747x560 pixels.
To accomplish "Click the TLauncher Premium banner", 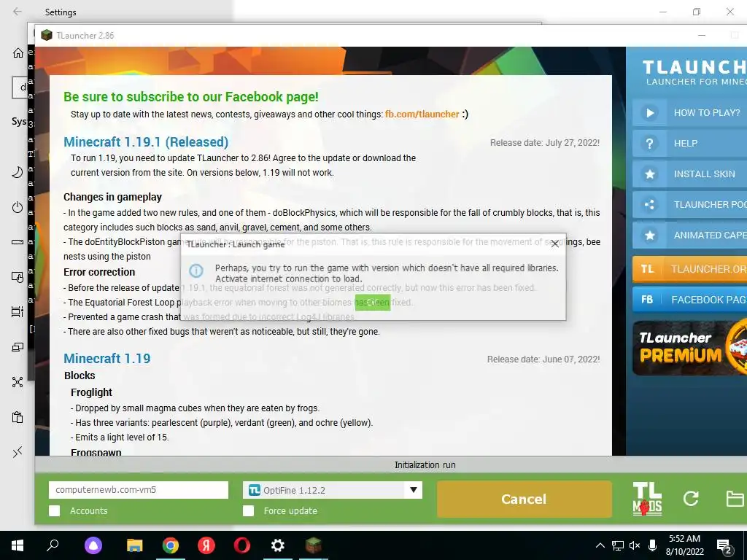I will coord(690,348).
